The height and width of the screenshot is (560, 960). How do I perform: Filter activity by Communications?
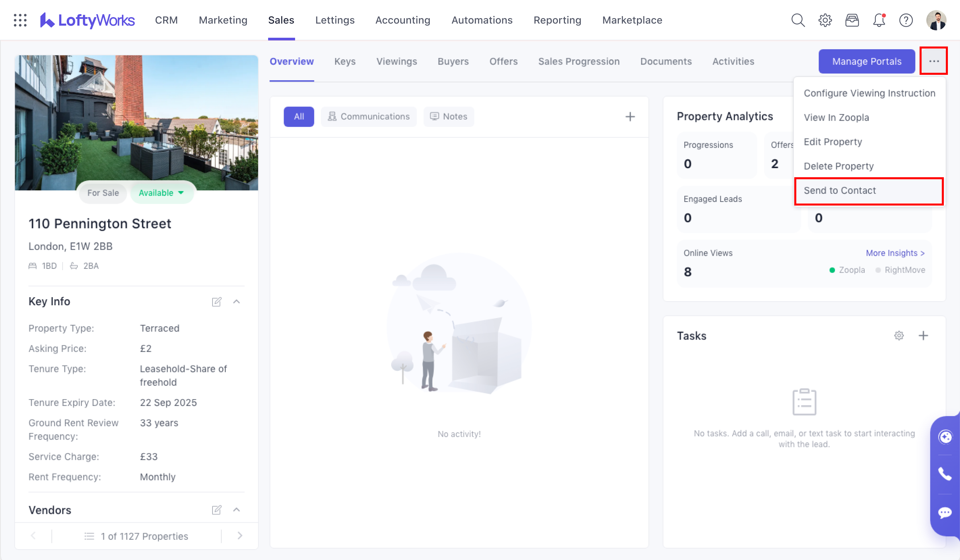(369, 117)
